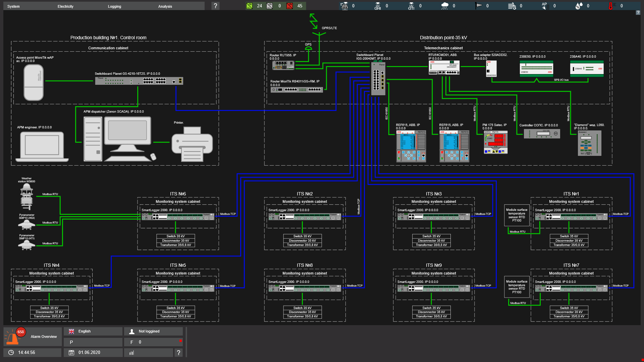Open the Logging menu
This screenshot has height=362, width=644.
[x=114, y=6]
